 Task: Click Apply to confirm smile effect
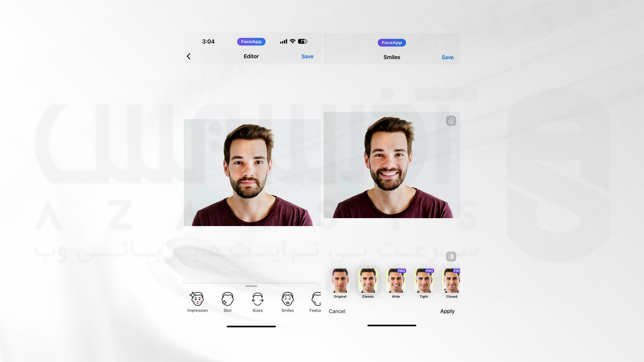click(447, 311)
